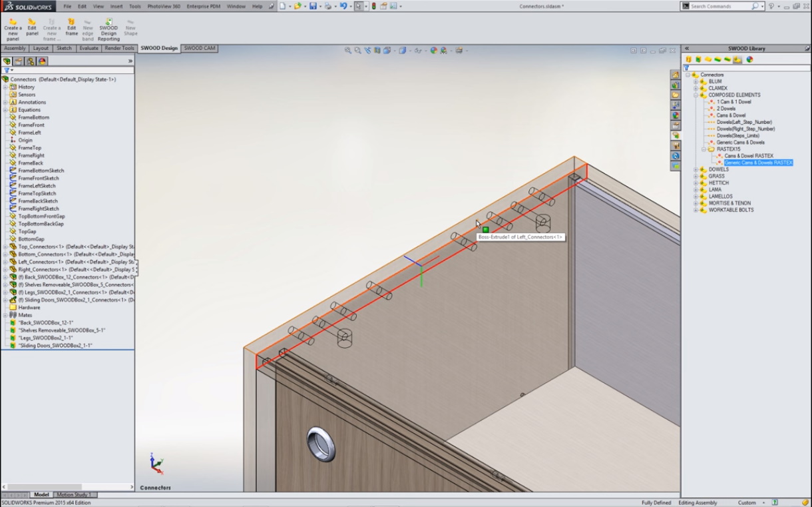Open the DisplayManager tab with the color sphere icon
812x507 pixels.
tap(42, 61)
